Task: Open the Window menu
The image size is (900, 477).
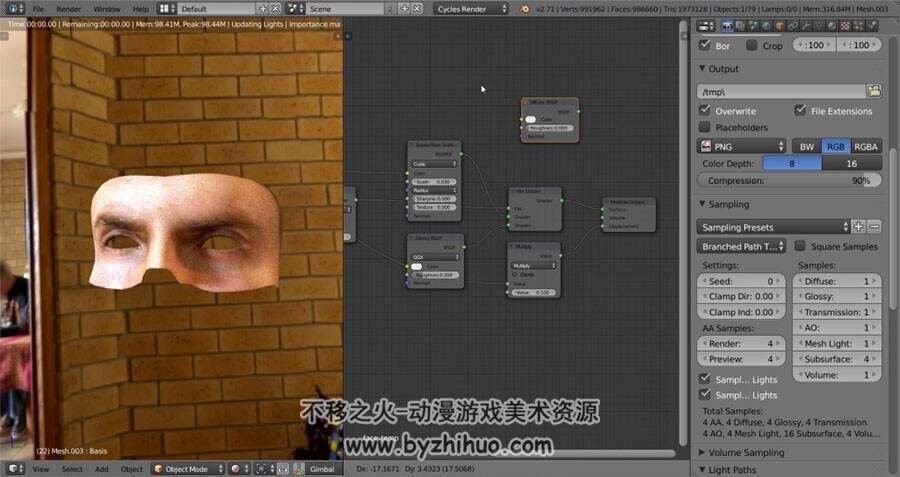Action: click(107, 9)
